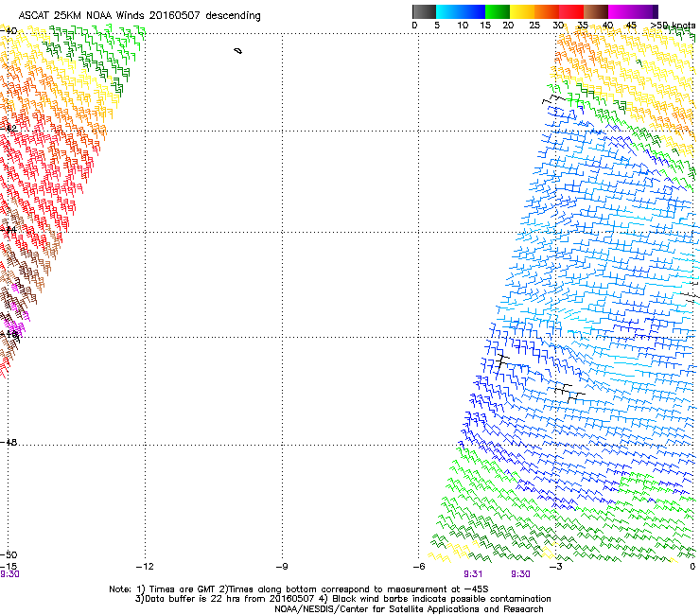Click the '-40' latitude axis label
The width and height of the screenshot is (700, 615).
(x=9, y=30)
